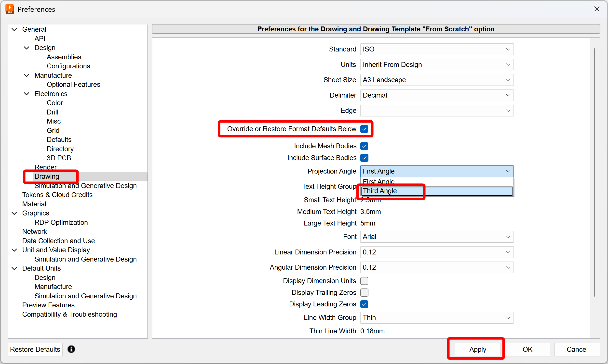
Task: Click the Fusion Preferences title bar icon
Action: coord(9,9)
